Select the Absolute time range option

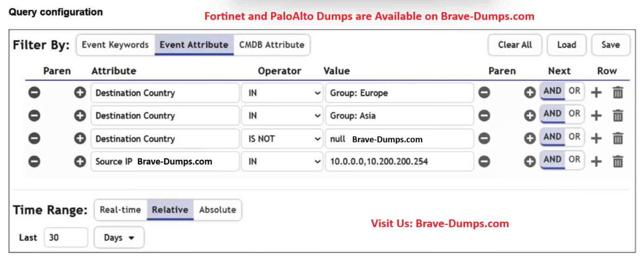(217, 210)
